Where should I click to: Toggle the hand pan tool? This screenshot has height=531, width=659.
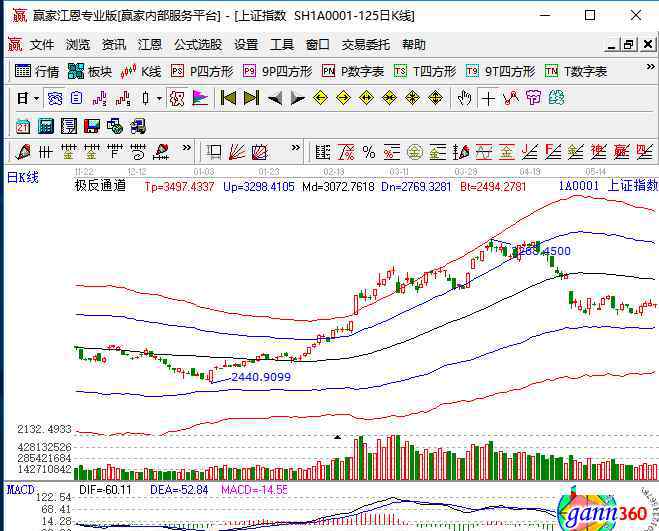click(x=464, y=98)
